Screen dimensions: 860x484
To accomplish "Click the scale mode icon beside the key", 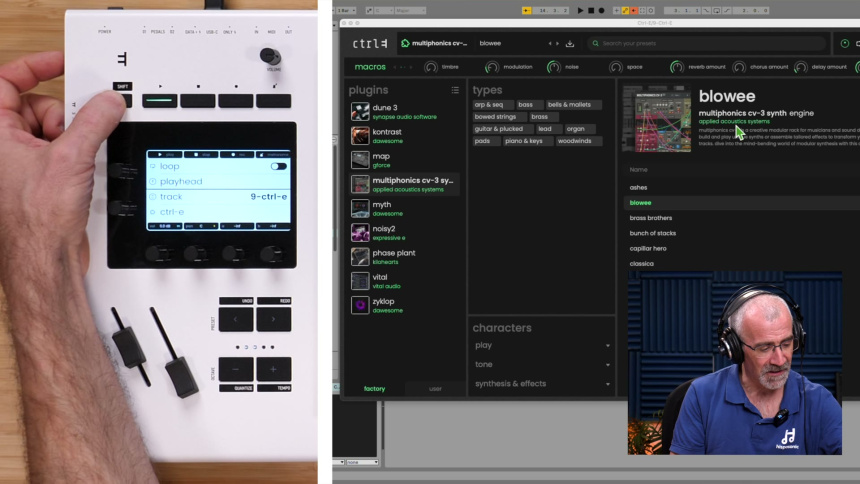I will 369,10.
